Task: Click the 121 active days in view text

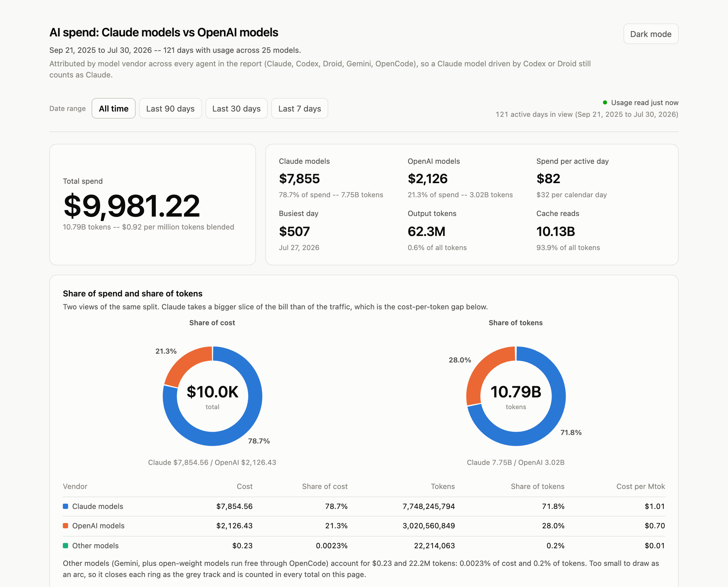Action: click(587, 114)
